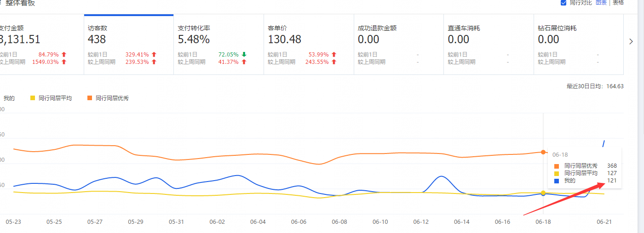Click the 整体看板 panel title
This screenshot has width=644, height=233.
click(20, 3)
